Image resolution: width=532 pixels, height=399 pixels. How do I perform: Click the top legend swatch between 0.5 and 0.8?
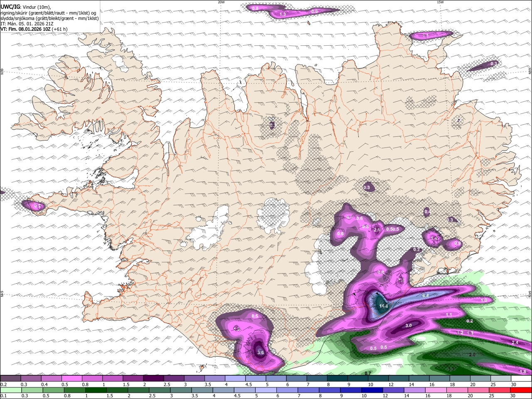71,379
